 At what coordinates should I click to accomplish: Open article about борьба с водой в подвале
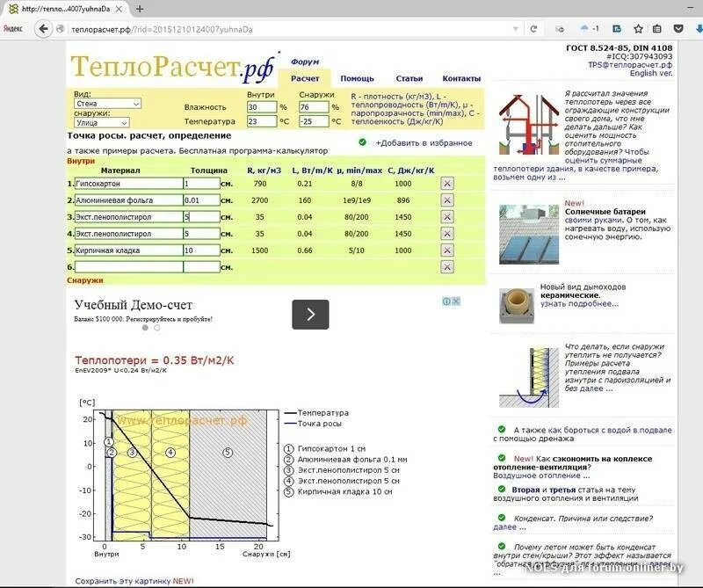click(583, 434)
